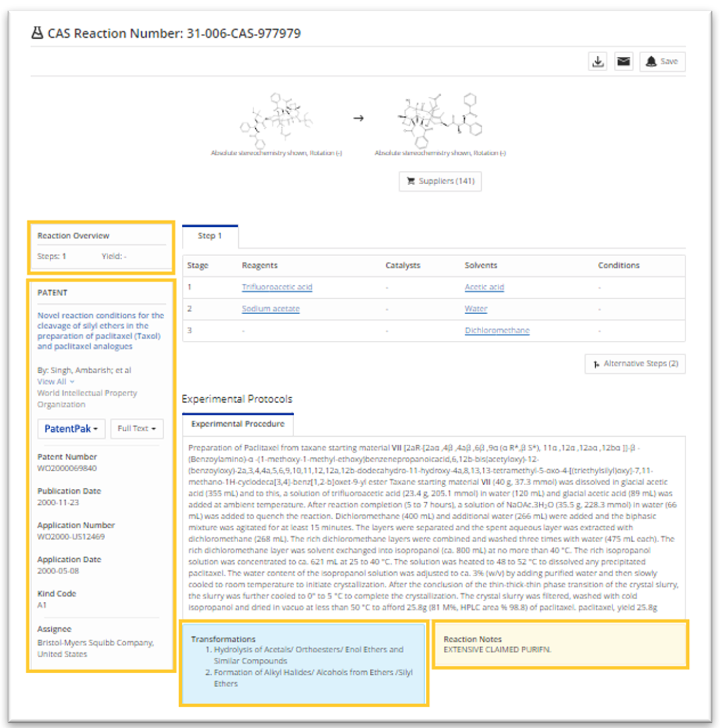The height and width of the screenshot is (728, 720).
Task: Click the Reagents column header
Action: point(259,265)
